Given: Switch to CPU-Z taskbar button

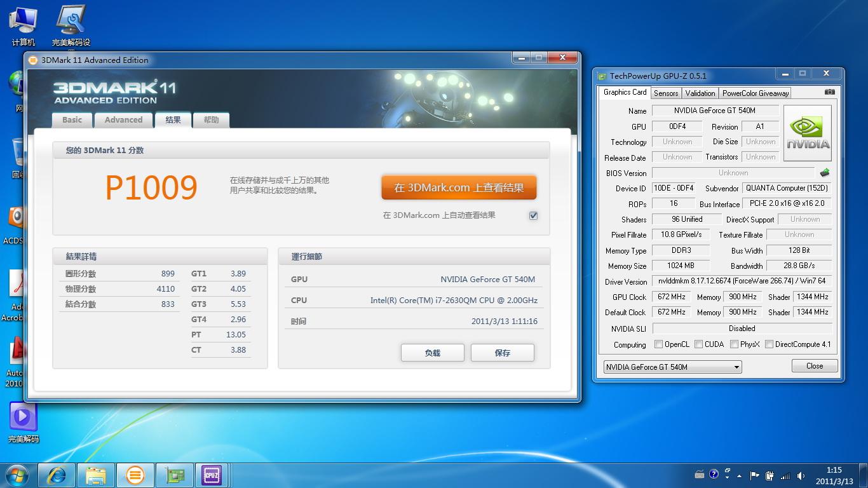Looking at the screenshot, I should (212, 475).
